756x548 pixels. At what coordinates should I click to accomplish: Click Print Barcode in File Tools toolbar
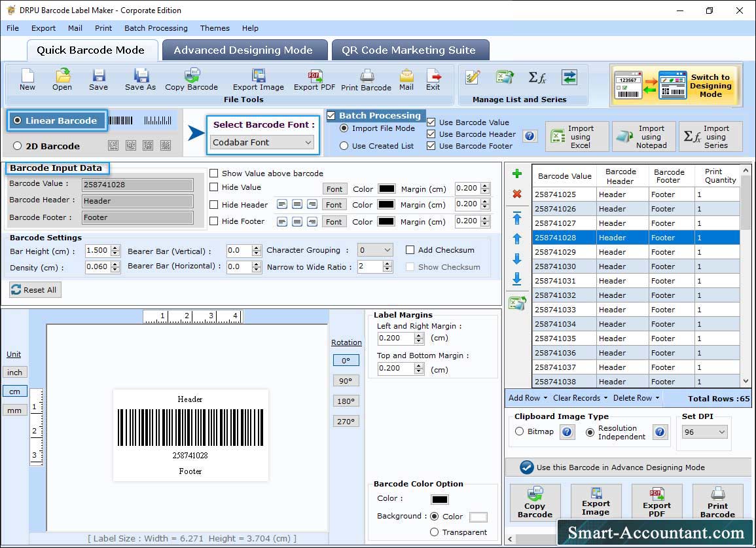tap(367, 80)
